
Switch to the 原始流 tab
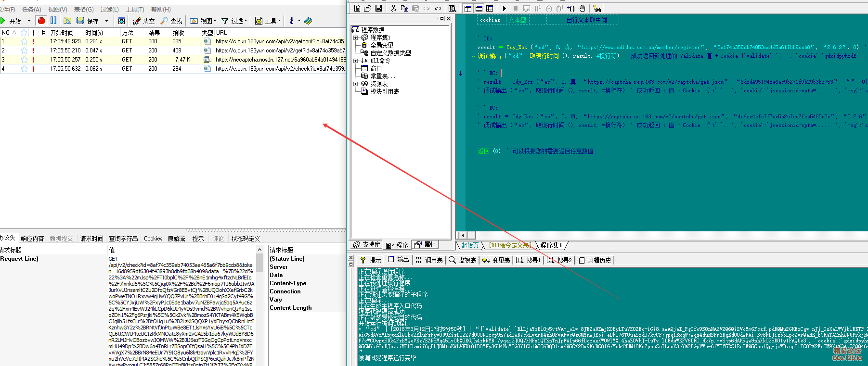coord(176,239)
